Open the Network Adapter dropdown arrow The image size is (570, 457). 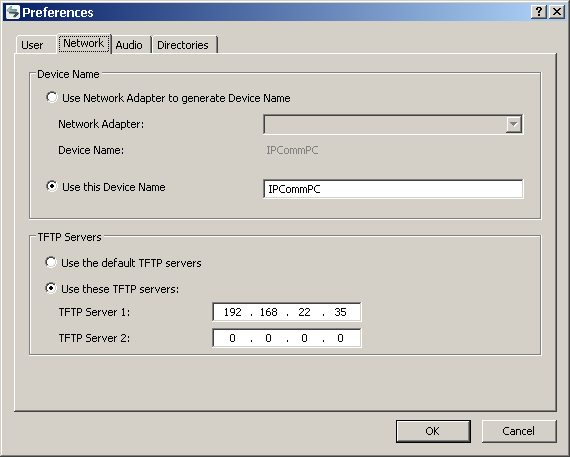(x=513, y=124)
